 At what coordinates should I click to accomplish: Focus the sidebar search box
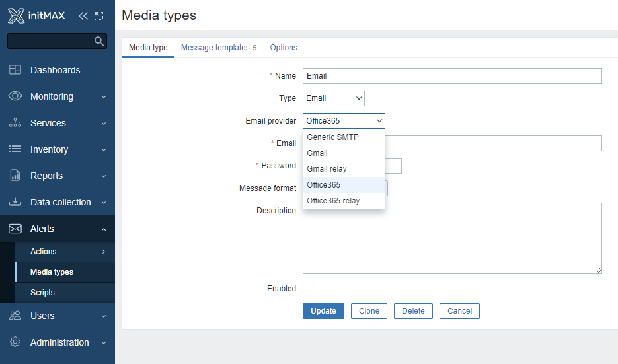pyautogui.click(x=57, y=41)
